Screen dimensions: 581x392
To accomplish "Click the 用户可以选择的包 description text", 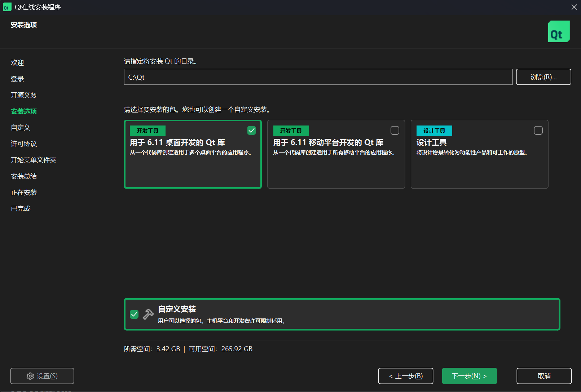I will click(x=223, y=321).
